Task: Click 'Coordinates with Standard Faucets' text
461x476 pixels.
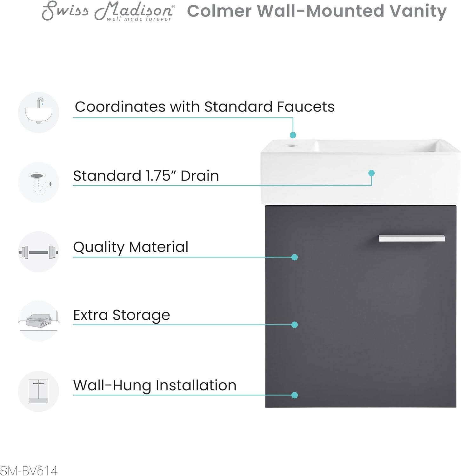Action: coord(204,107)
